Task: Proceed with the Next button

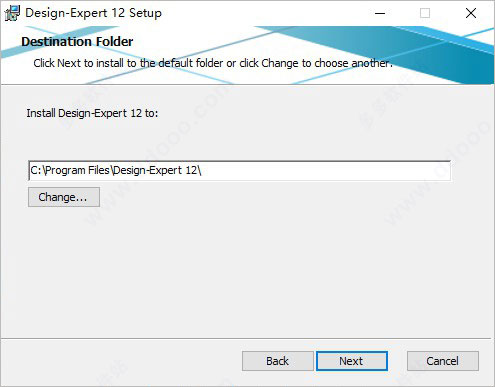Action: [x=352, y=361]
